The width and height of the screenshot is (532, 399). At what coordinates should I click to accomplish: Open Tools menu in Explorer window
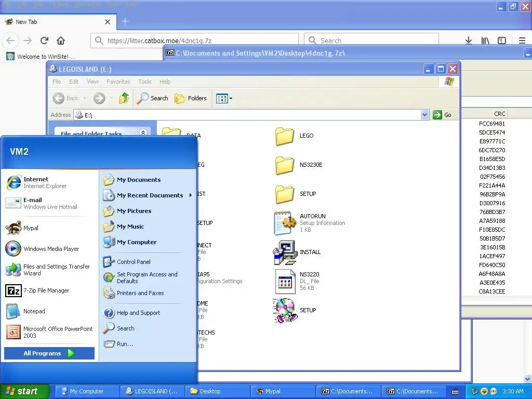[144, 82]
